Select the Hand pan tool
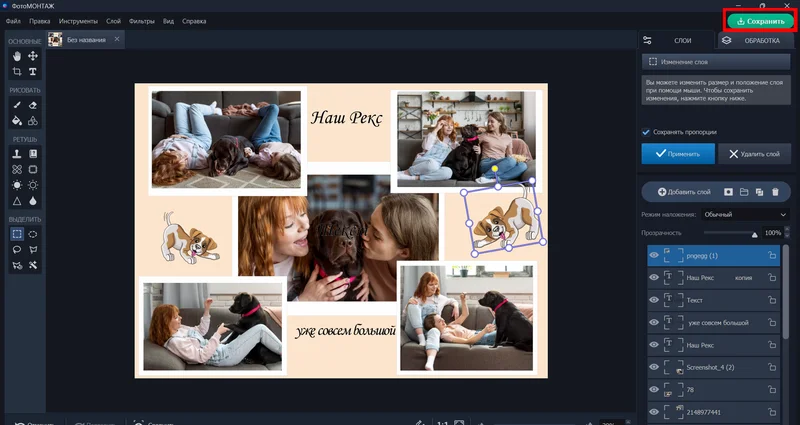Image resolution: width=800 pixels, height=425 pixels. point(17,56)
